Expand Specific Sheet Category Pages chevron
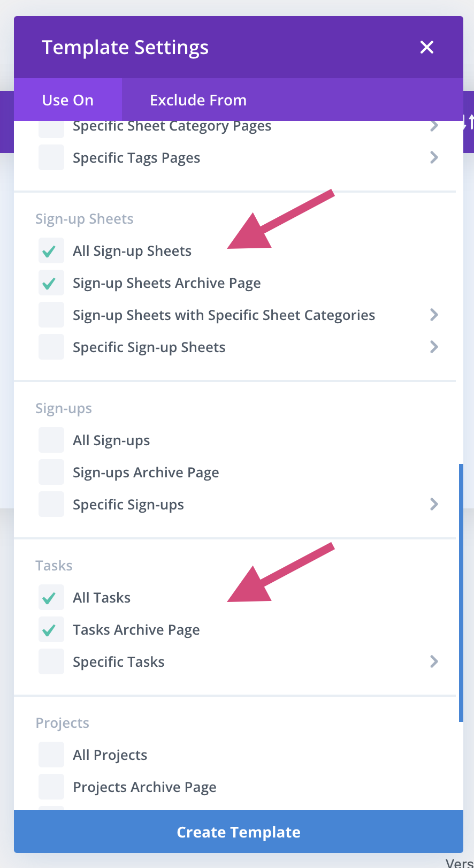Screen dimensions: 474x868 (x=434, y=126)
